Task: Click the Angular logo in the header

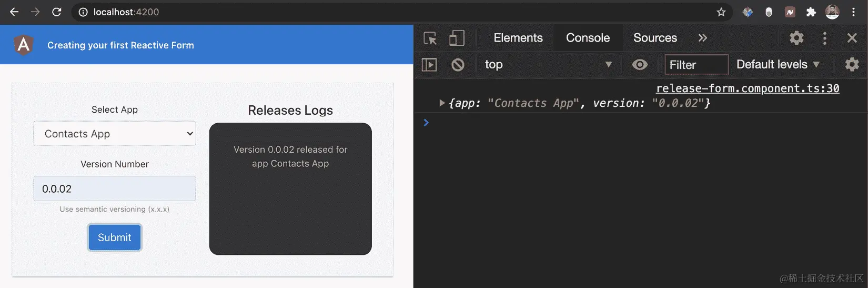Action: [x=24, y=45]
